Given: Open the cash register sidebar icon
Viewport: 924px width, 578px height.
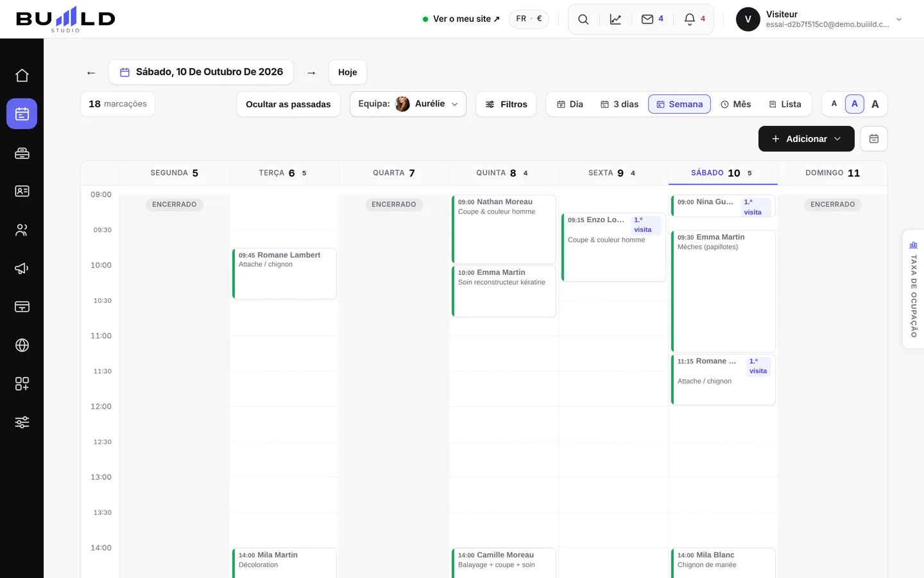Looking at the screenshot, I should pyautogui.click(x=22, y=153).
